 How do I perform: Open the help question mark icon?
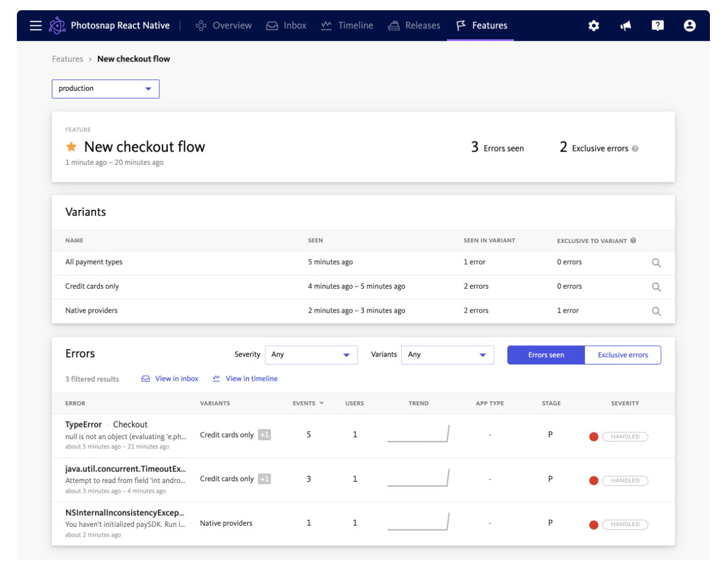coord(658,25)
